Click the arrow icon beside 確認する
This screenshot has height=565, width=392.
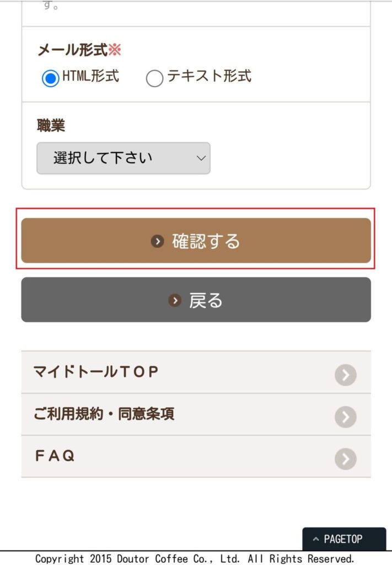point(157,241)
